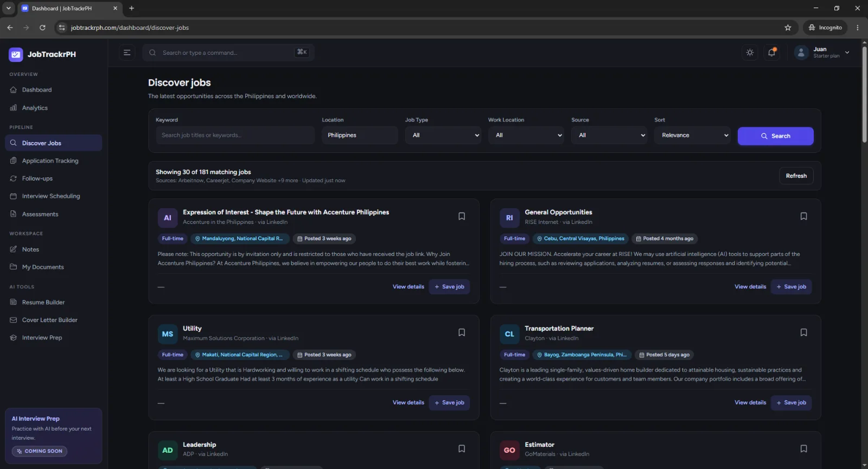Open Interview Scheduling page
Screen dimensions: 868x469
tap(53, 196)
